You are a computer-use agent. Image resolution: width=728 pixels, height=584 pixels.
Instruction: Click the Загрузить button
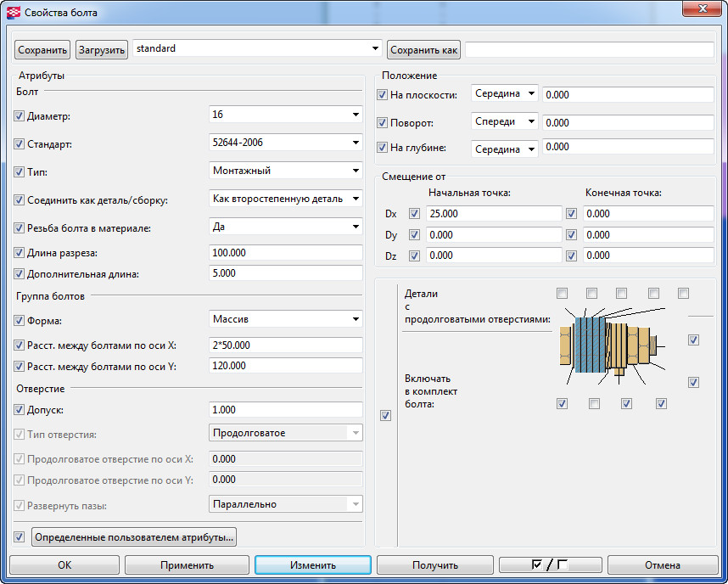(102, 50)
